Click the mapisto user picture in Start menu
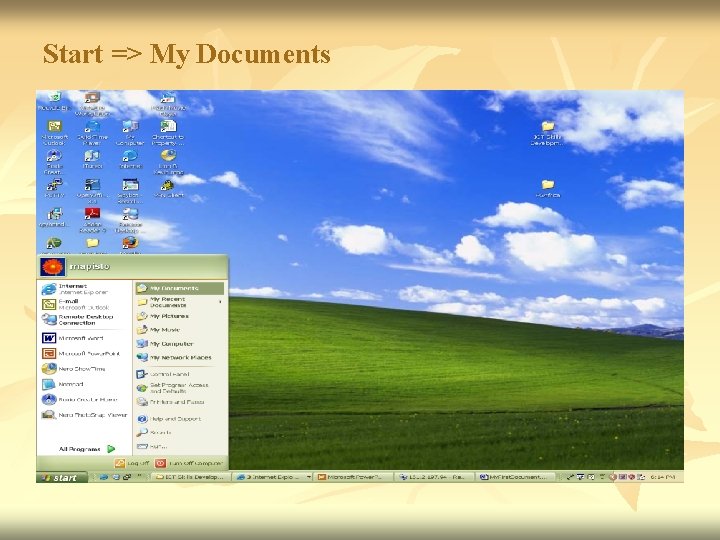The image size is (720, 540). [x=52, y=267]
